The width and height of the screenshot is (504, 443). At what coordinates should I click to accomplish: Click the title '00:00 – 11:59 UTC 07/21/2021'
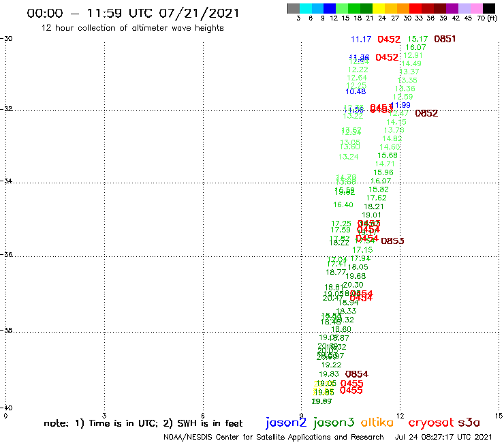[133, 13]
